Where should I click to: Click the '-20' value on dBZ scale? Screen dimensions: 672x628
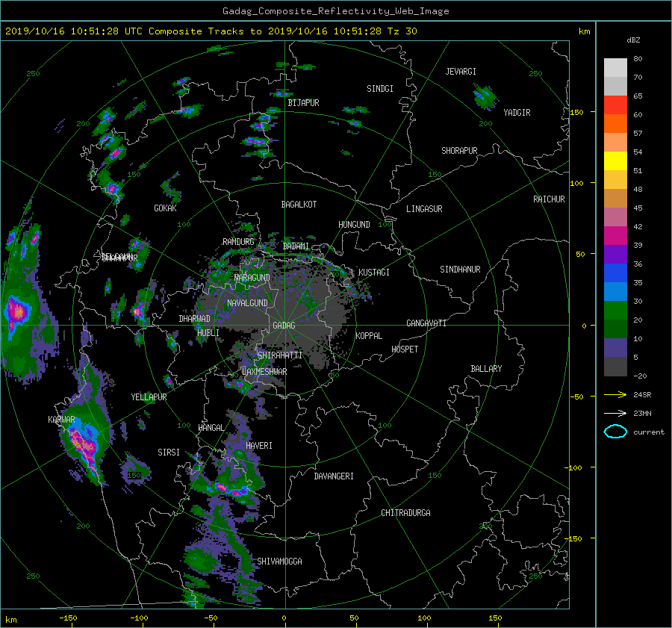point(640,376)
